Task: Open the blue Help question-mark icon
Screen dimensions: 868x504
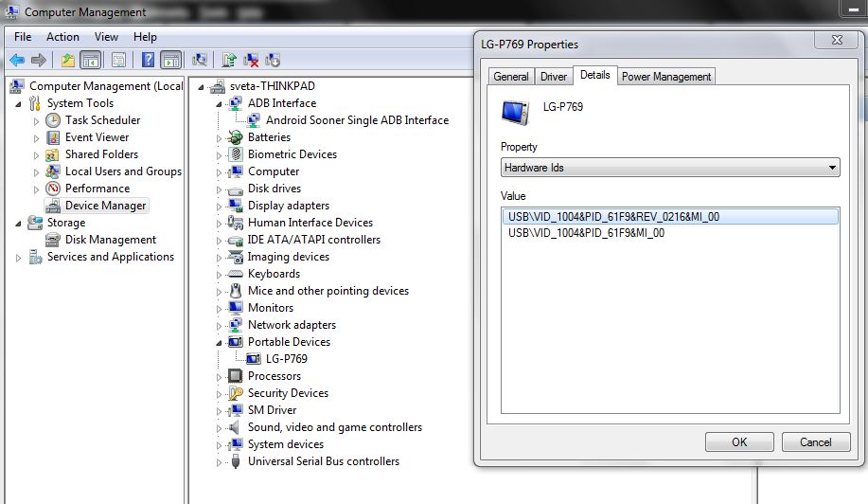Action: (148, 60)
